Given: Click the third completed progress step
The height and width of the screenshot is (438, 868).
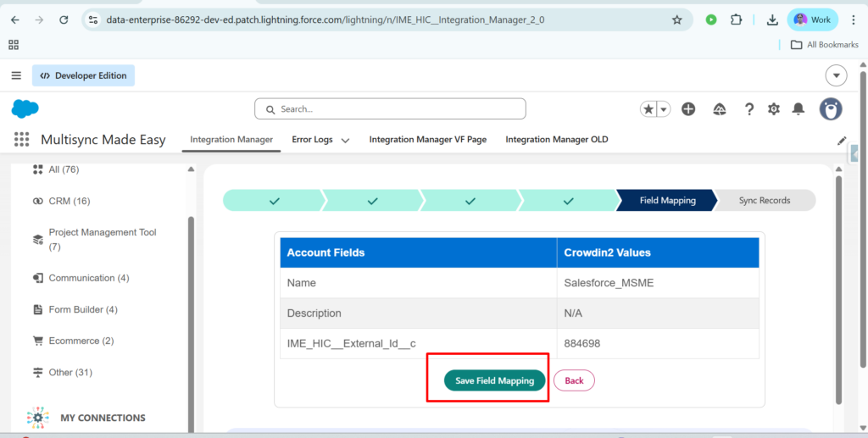Looking at the screenshot, I should (470, 200).
